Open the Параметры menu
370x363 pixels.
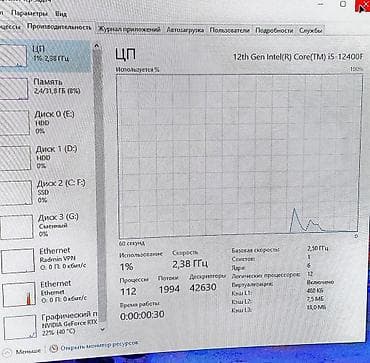pos(29,13)
